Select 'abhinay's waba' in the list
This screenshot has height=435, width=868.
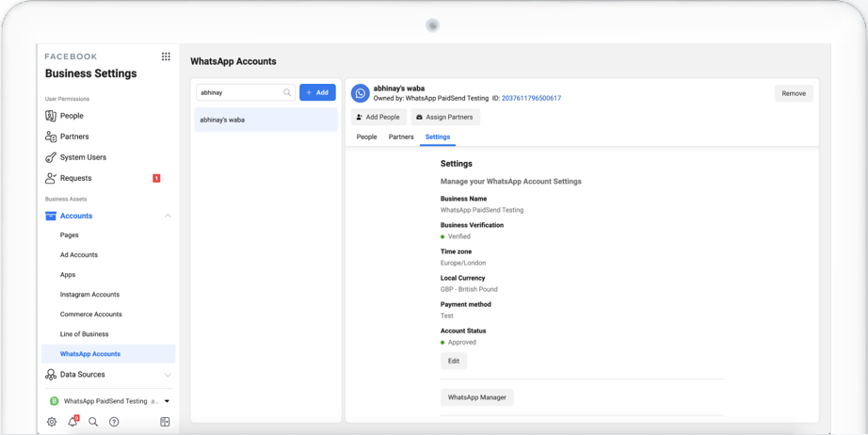(x=265, y=120)
